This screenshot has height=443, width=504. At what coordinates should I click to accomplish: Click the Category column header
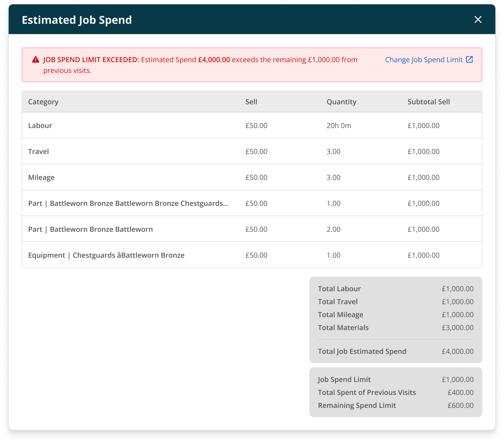[x=43, y=102]
